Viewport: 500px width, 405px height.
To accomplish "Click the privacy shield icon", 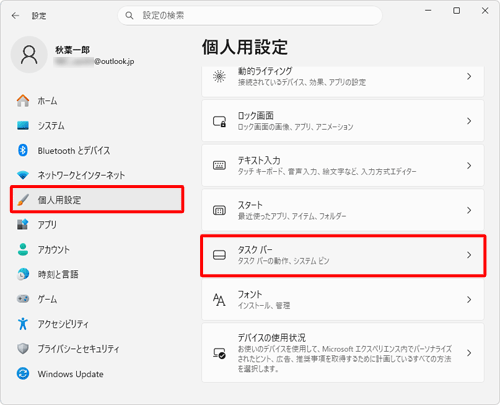I will [x=23, y=349].
